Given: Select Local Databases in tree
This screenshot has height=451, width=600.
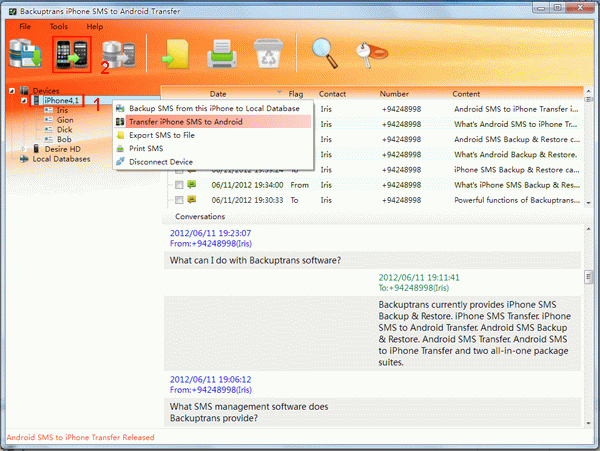Looking at the screenshot, I should click(x=61, y=159).
